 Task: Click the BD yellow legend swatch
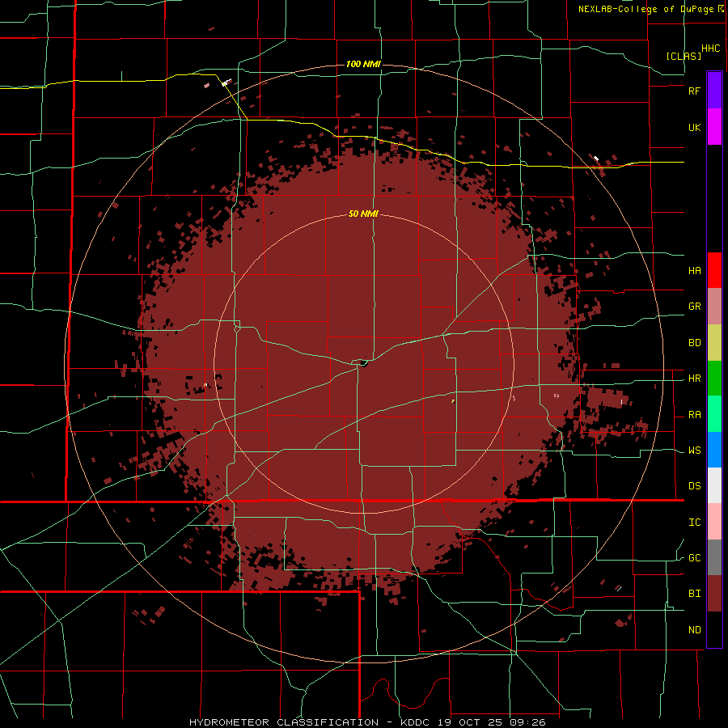pos(714,343)
